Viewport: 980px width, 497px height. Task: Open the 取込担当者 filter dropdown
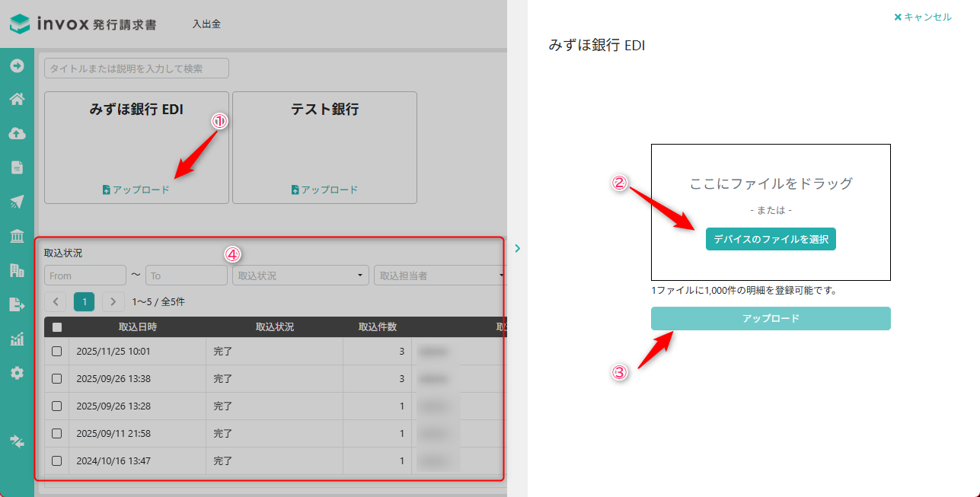pos(440,276)
